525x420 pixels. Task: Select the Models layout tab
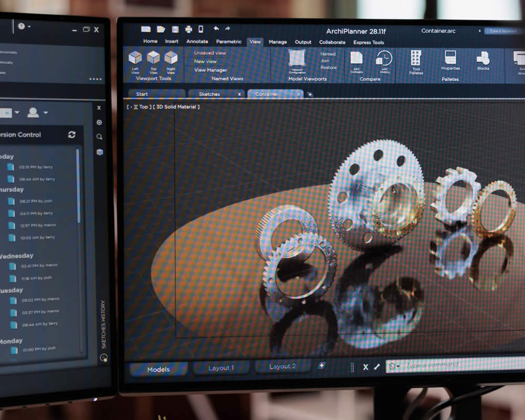pos(159,370)
